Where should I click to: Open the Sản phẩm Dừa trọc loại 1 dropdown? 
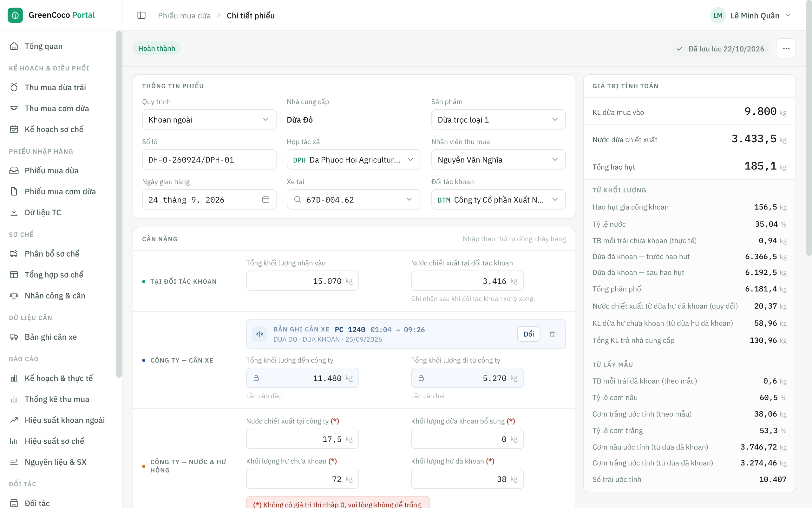tap(498, 120)
